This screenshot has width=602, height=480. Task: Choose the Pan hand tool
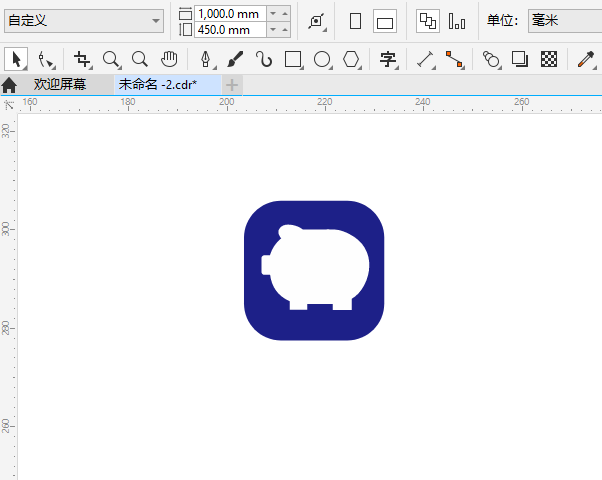pyautogui.click(x=169, y=60)
